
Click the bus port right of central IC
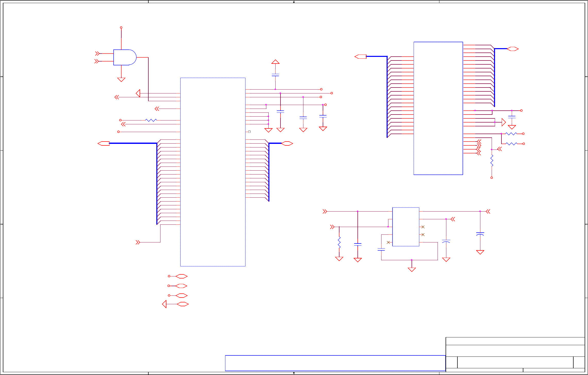pos(287,143)
